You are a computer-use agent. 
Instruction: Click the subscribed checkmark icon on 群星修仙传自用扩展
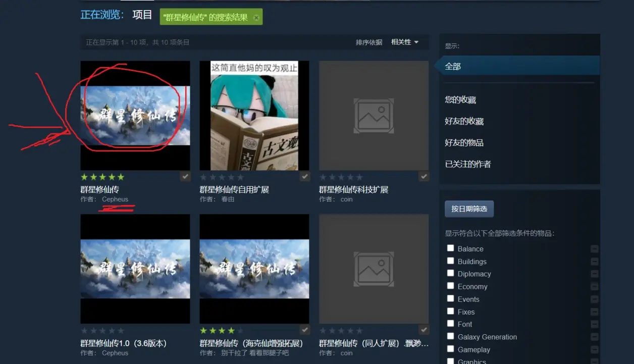pyautogui.click(x=304, y=177)
